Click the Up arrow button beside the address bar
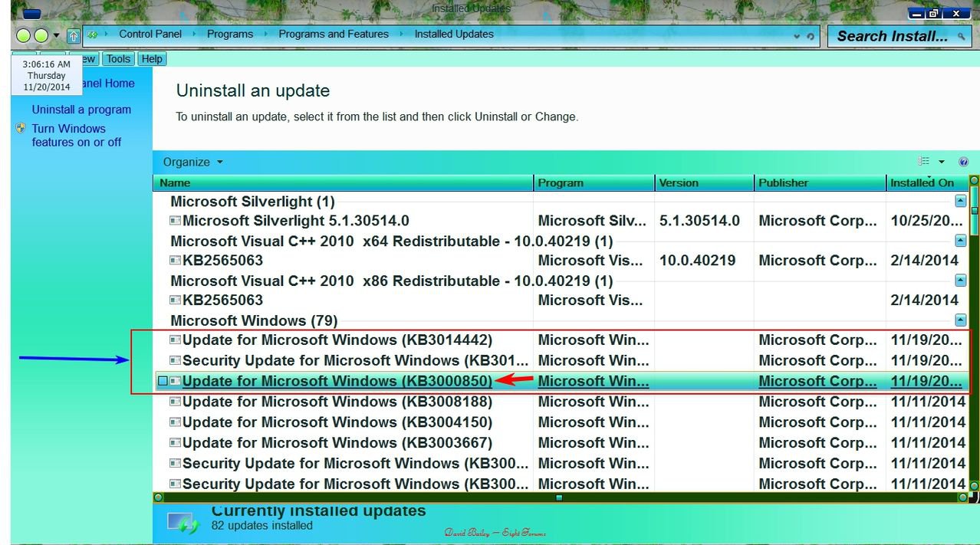This screenshot has width=980, height=545. [74, 35]
